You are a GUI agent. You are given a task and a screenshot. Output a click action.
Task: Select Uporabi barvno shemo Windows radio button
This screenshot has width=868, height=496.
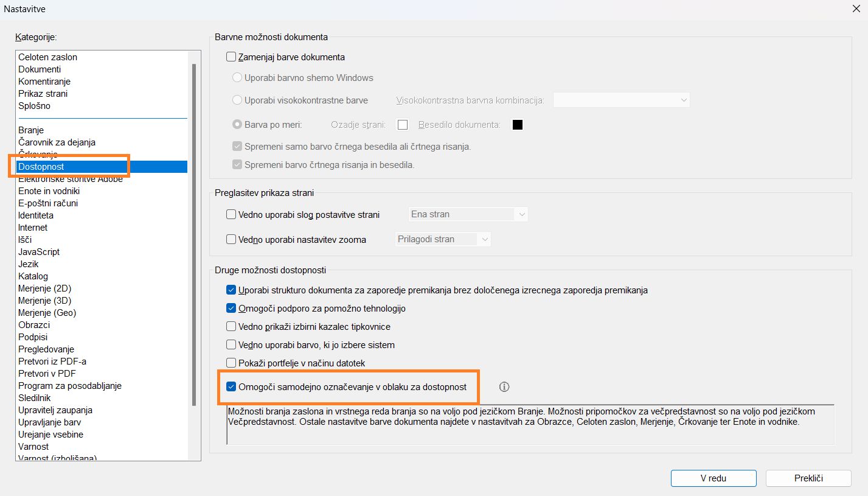coord(237,78)
